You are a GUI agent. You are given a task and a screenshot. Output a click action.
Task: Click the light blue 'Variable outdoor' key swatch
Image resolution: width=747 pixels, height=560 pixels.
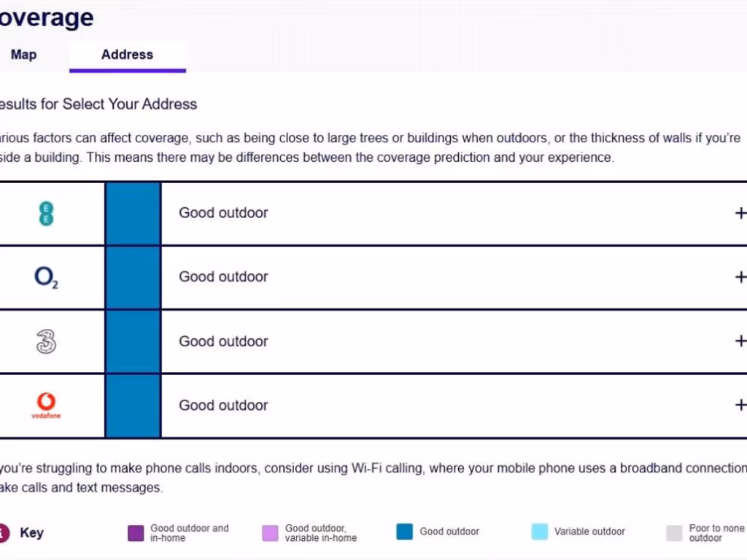540,532
